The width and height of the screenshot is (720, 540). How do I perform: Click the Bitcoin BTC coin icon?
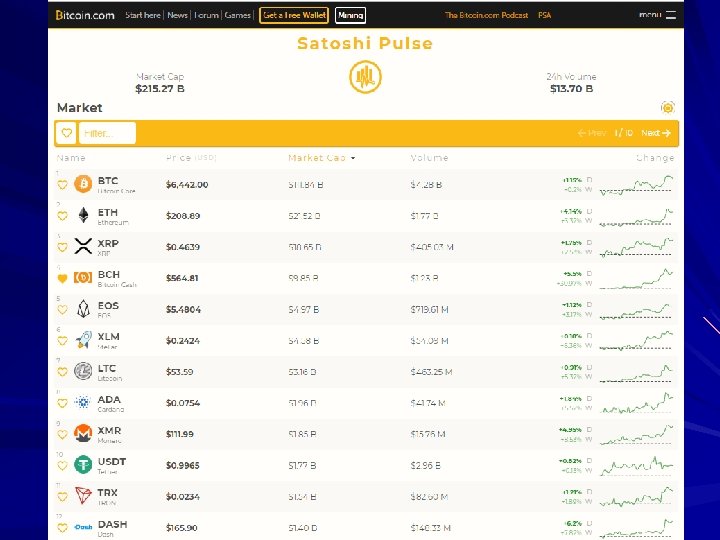[83, 184]
